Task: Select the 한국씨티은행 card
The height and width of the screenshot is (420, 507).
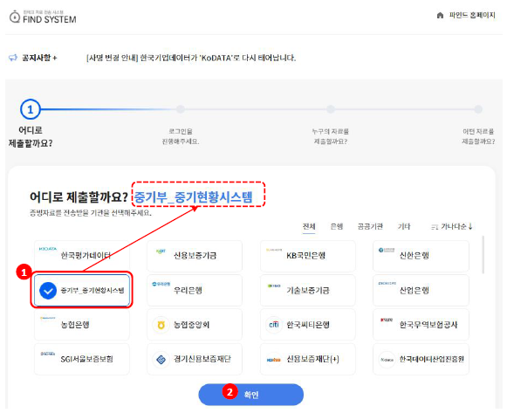Action: (x=307, y=325)
